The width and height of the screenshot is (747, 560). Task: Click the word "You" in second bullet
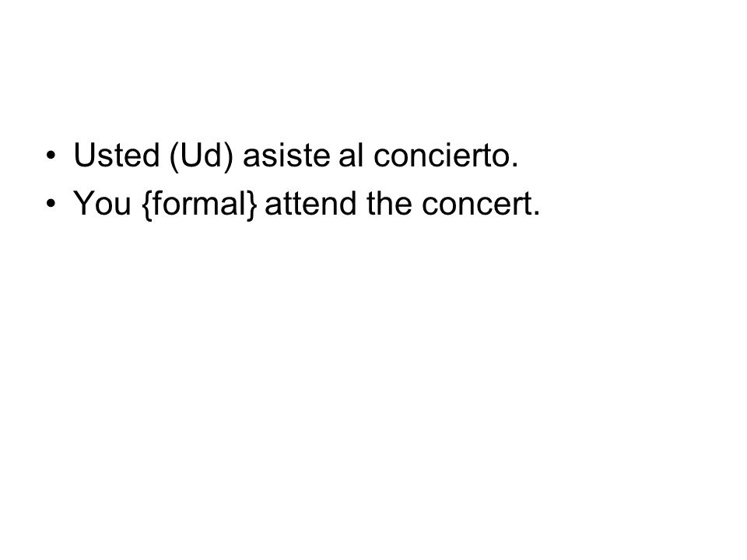pyautogui.click(x=102, y=203)
